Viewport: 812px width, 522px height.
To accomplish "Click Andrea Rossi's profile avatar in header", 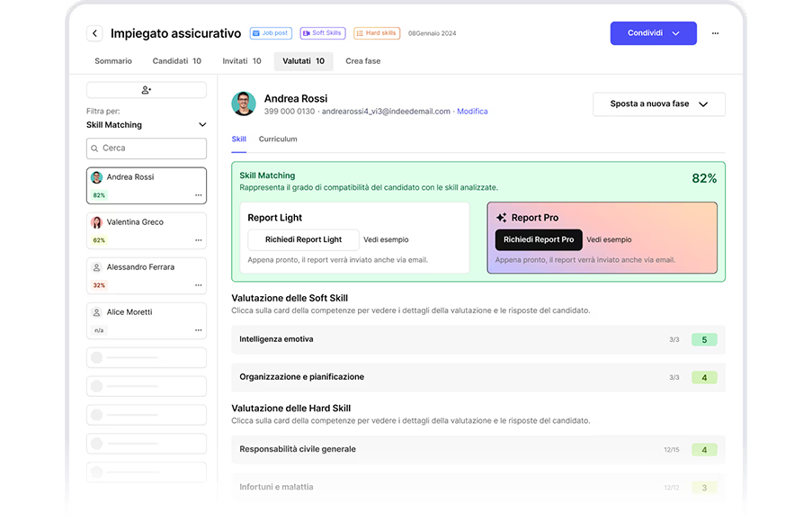I will click(244, 103).
